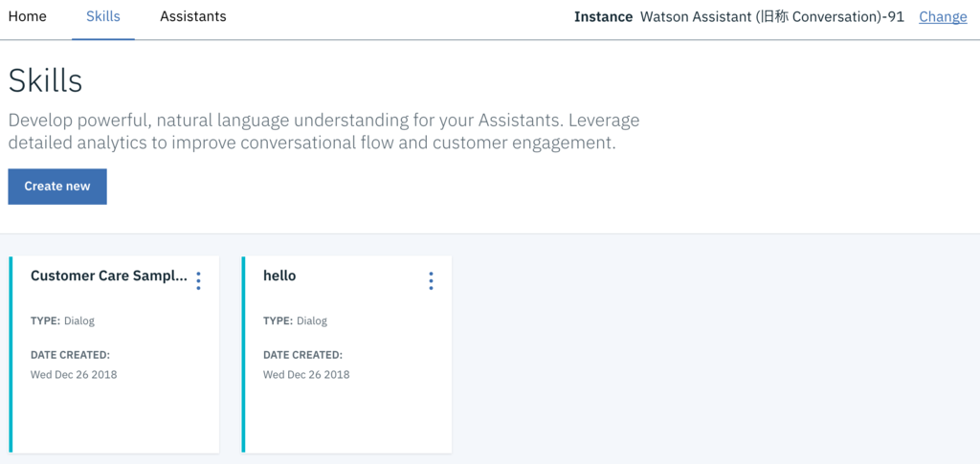
Task: Click the hello card's Date Created label
Action: 302,355
